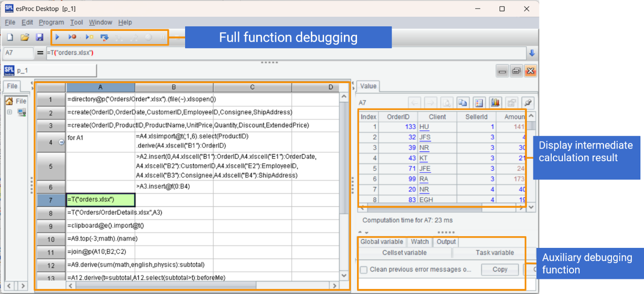This screenshot has width=644, height=294.
Task: Click the Save floppy disk icon
Action: pos(39,37)
